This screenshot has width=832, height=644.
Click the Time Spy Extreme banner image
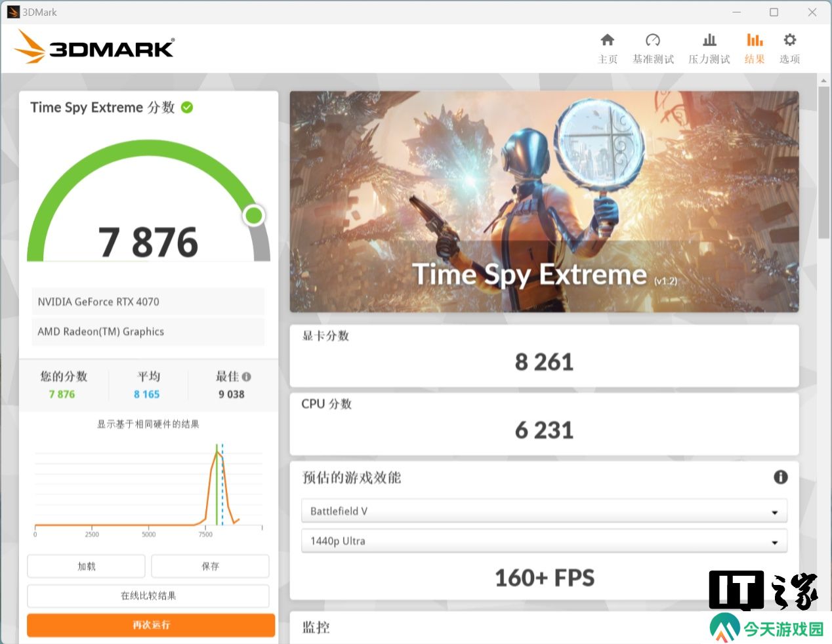544,201
